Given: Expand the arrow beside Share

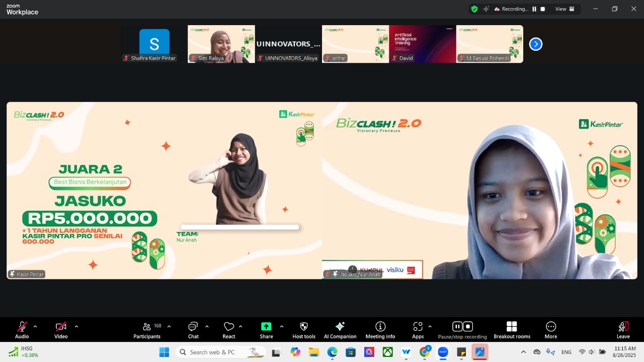Looking at the screenshot, I should click(281, 326).
